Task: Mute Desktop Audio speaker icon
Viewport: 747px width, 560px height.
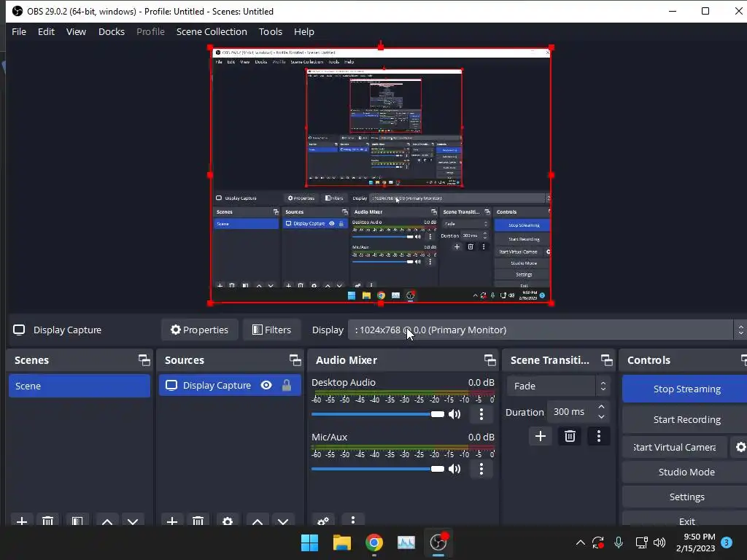Action: [x=454, y=414]
